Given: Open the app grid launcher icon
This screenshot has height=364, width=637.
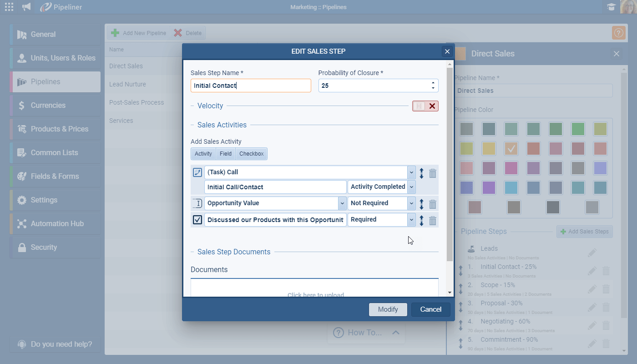Looking at the screenshot, I should [9, 7].
